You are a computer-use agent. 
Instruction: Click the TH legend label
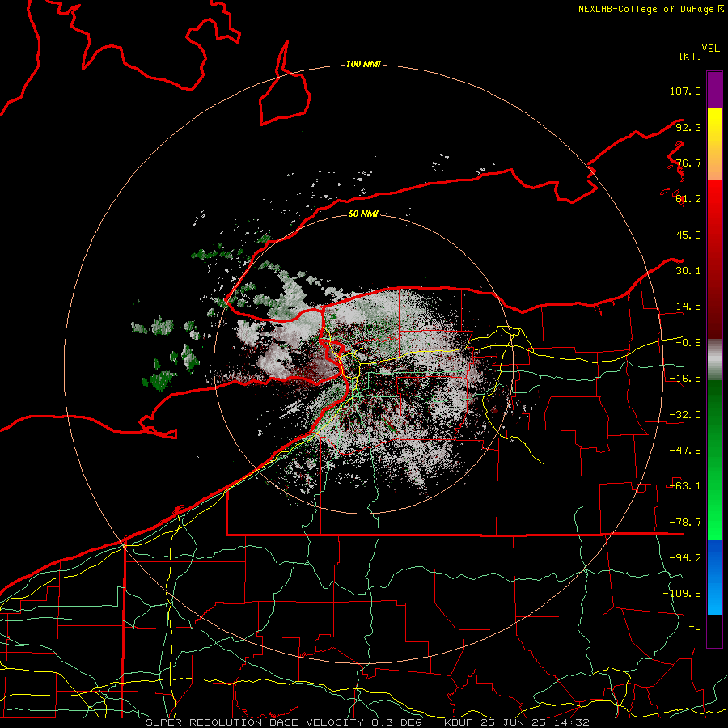[x=695, y=629]
